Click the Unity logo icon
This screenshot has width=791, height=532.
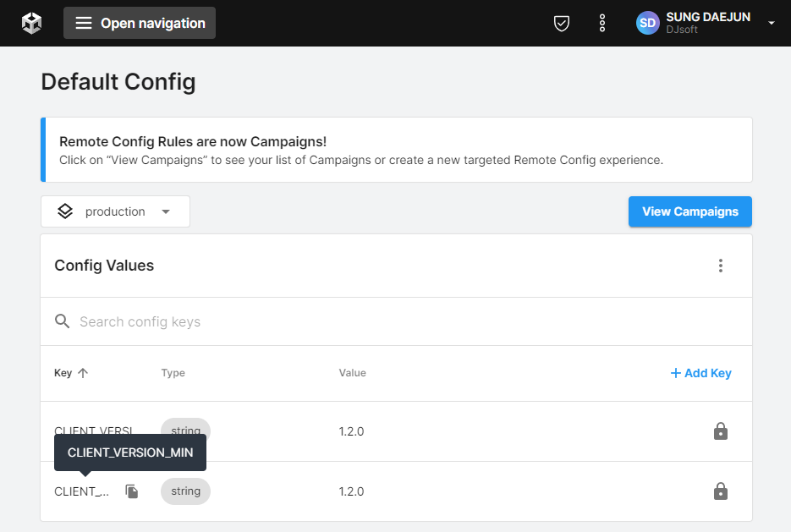pos(31,23)
